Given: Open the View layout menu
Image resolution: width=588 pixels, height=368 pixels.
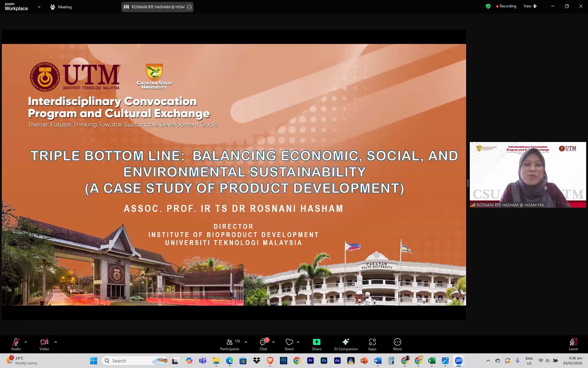Looking at the screenshot, I should click(x=530, y=6).
